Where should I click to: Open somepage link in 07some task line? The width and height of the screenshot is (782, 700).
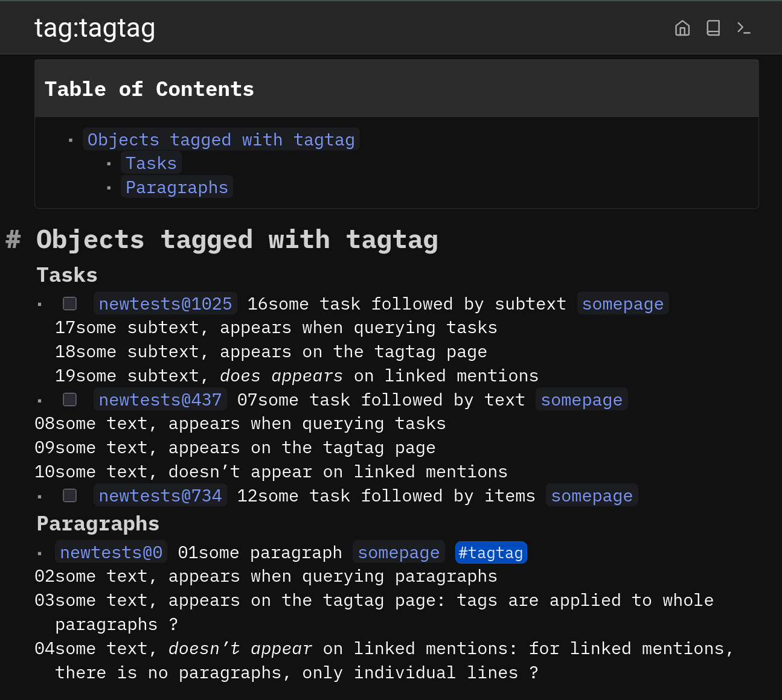pyautogui.click(x=581, y=399)
